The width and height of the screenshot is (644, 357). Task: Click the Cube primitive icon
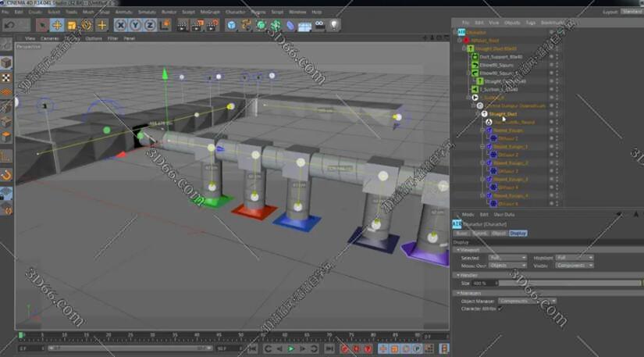(x=232, y=25)
